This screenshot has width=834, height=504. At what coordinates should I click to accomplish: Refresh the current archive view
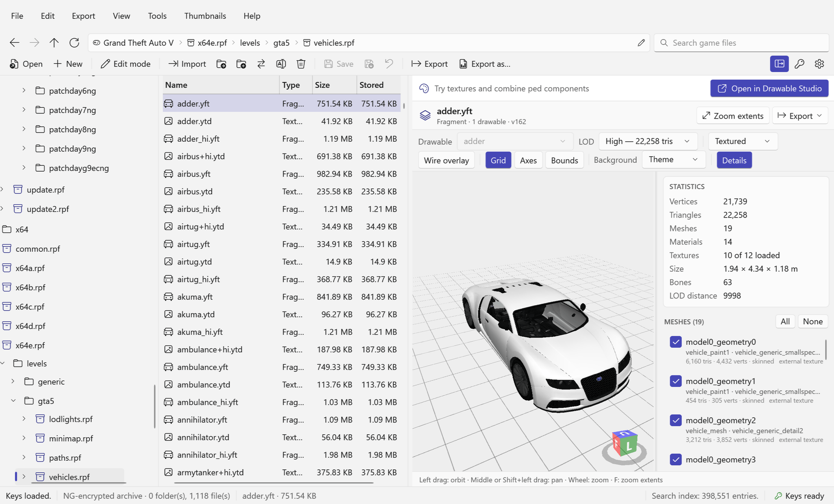(x=74, y=43)
